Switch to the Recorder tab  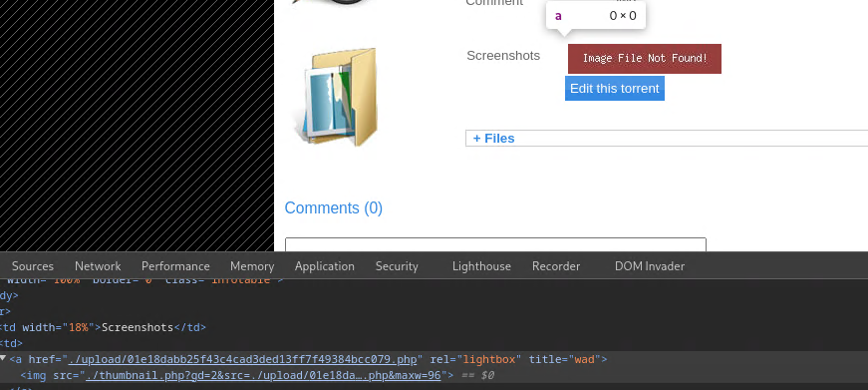[556, 266]
